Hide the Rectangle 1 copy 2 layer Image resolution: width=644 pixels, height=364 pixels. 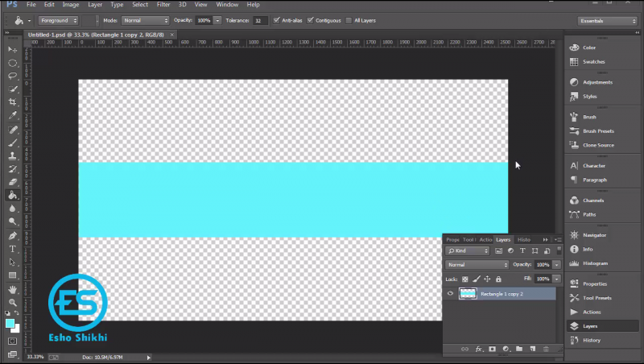click(x=450, y=293)
